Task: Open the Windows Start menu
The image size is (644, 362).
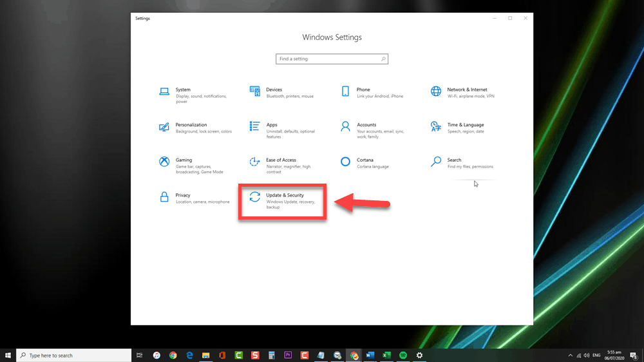Action: pos(8,355)
